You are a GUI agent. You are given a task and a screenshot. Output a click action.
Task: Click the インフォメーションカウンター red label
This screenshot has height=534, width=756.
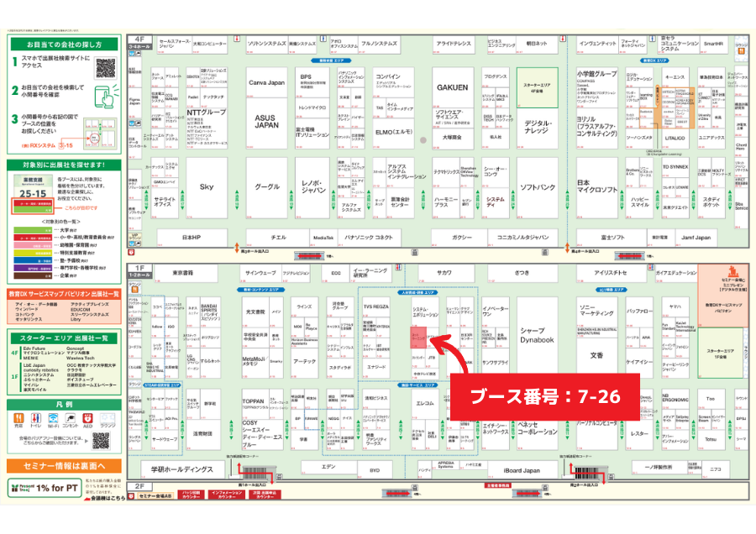point(227,495)
